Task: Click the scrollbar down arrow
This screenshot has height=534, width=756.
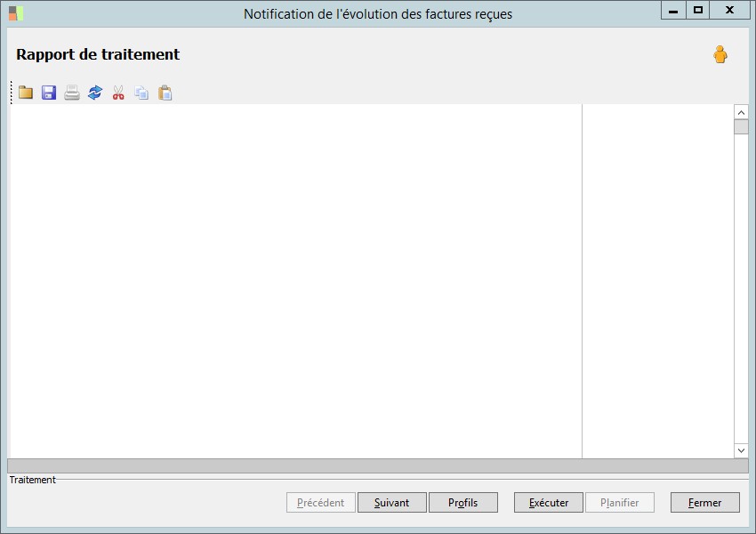Action: tap(741, 450)
